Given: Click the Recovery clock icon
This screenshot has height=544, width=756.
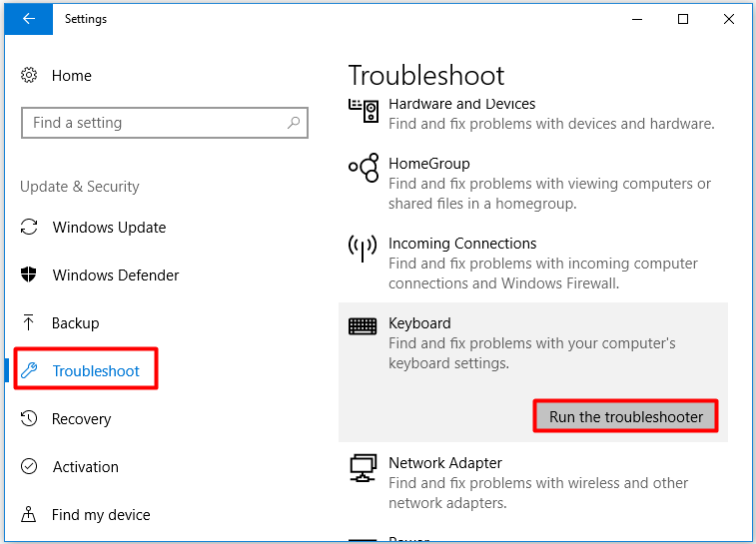Looking at the screenshot, I should (x=29, y=418).
